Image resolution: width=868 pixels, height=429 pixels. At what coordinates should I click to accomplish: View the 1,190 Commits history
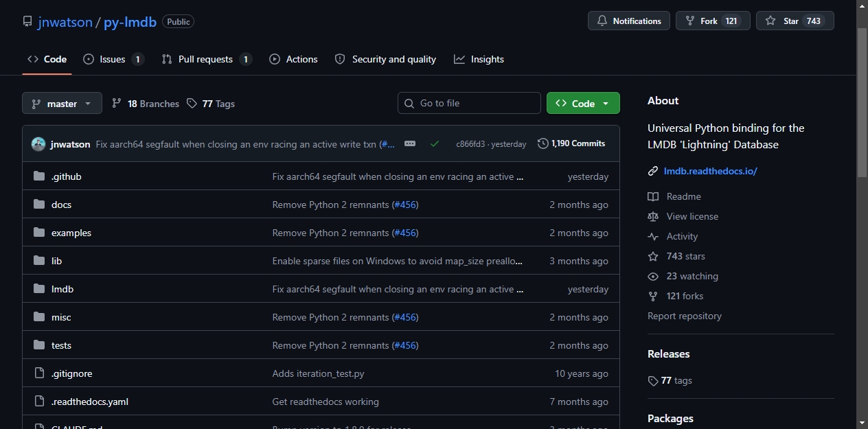tap(571, 143)
